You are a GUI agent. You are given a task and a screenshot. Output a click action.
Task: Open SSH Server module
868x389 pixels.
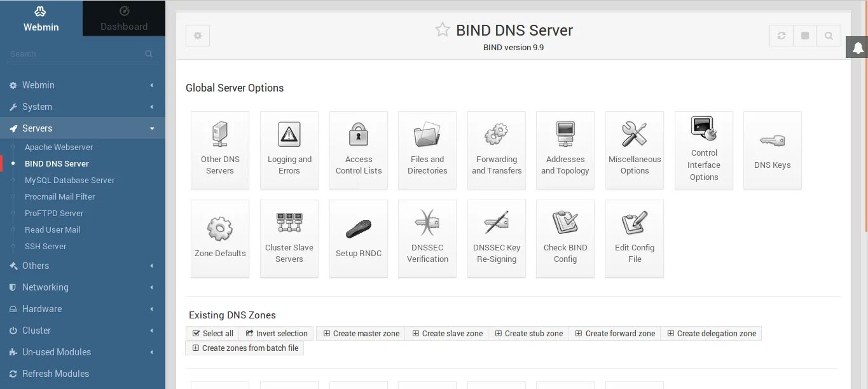point(45,246)
